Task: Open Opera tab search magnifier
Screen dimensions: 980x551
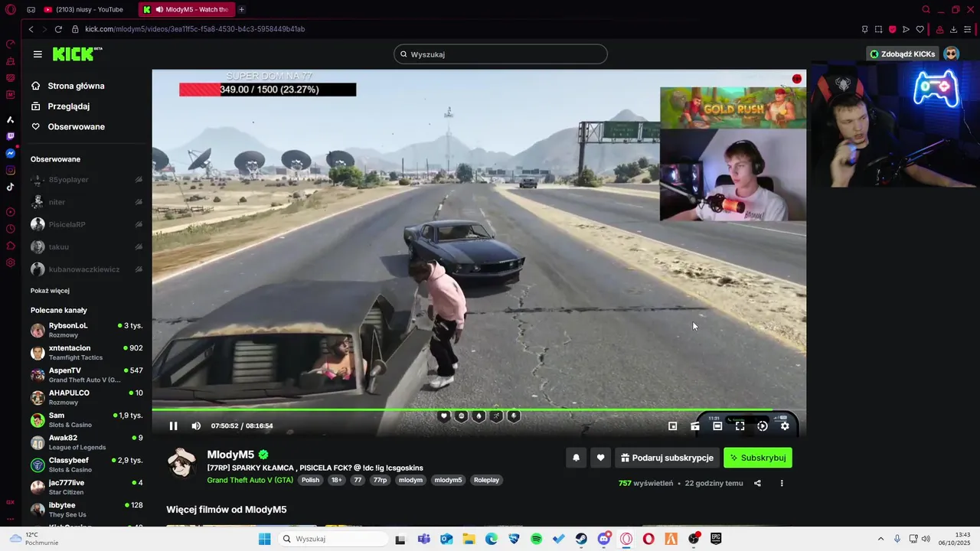Action: click(x=926, y=9)
